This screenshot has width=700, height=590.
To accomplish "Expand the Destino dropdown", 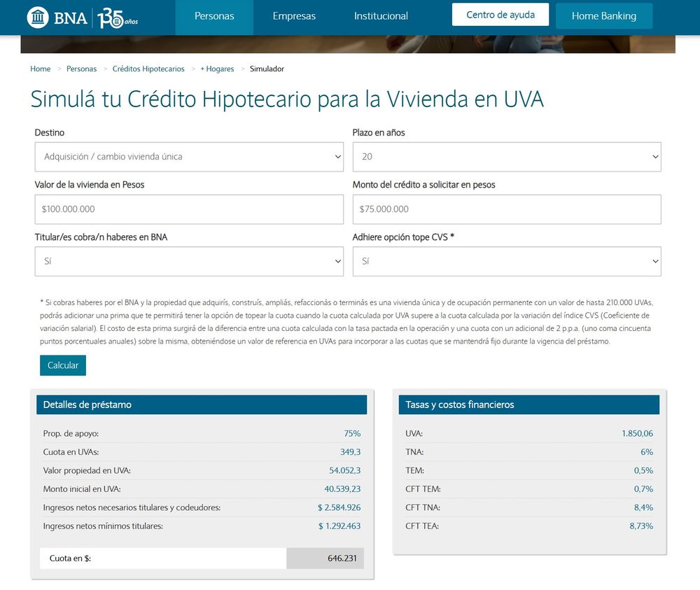I will (189, 157).
